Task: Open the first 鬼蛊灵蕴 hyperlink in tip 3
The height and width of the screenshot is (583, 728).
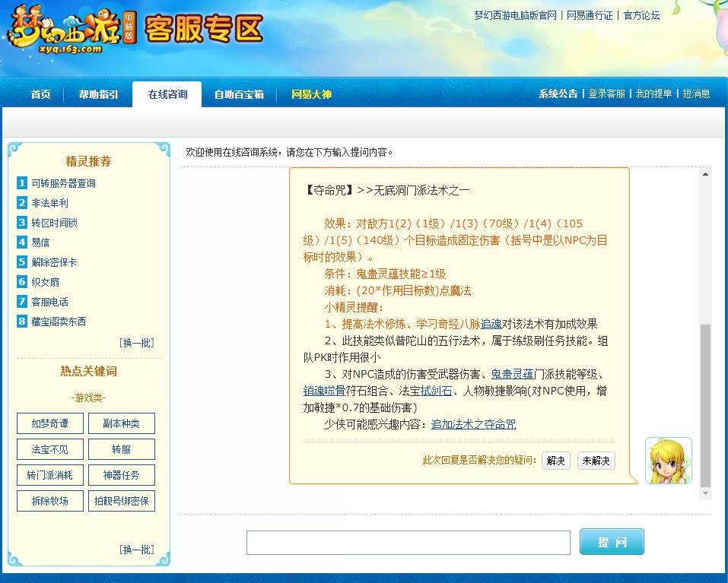Action: [x=513, y=374]
